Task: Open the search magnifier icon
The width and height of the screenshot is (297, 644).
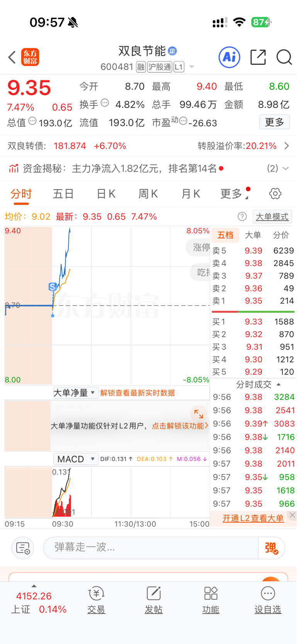Action: pyautogui.click(x=284, y=57)
